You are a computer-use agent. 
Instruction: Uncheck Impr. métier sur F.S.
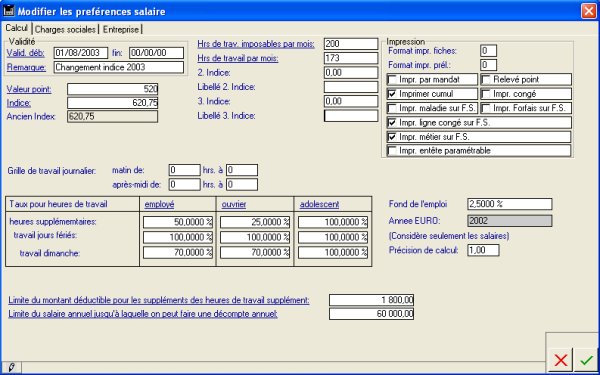[x=392, y=137]
